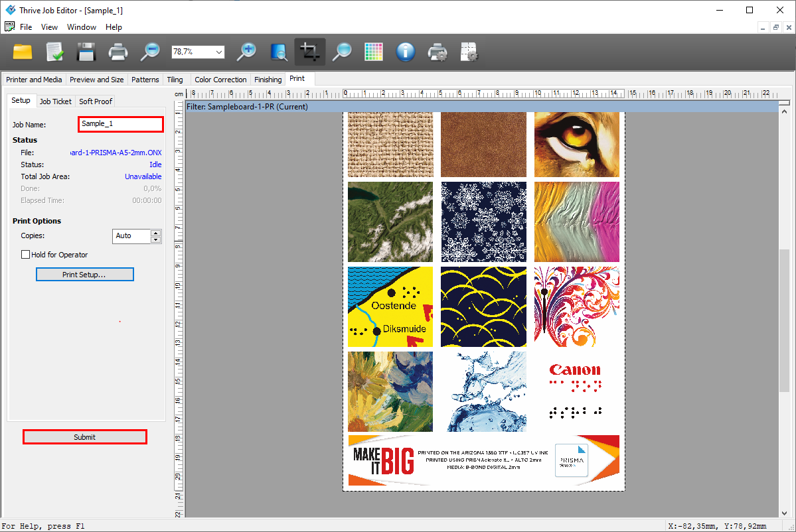Image resolution: width=796 pixels, height=532 pixels.
Task: Zoom out with the minus magnifier icon
Action: click(x=150, y=52)
